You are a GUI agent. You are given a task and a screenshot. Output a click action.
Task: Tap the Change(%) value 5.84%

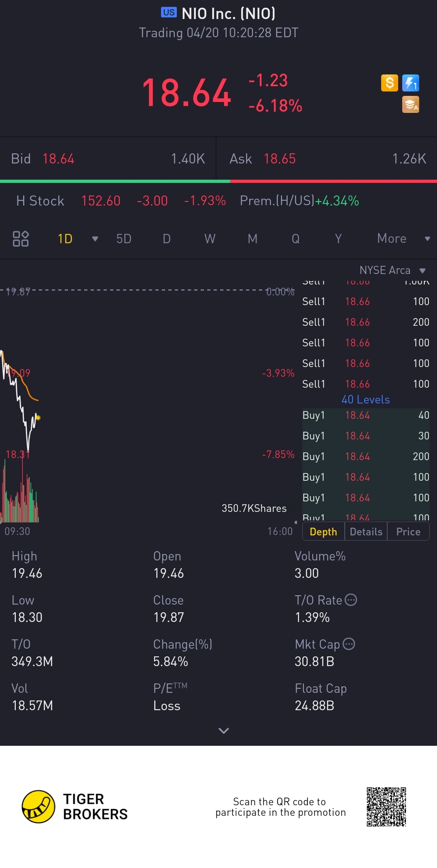point(171,662)
